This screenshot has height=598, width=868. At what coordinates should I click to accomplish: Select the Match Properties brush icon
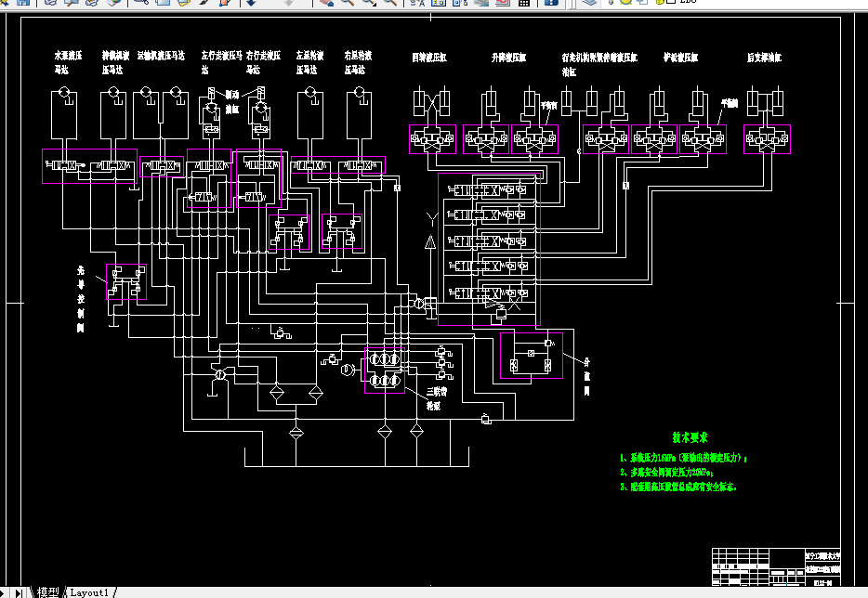[x=204, y=2]
